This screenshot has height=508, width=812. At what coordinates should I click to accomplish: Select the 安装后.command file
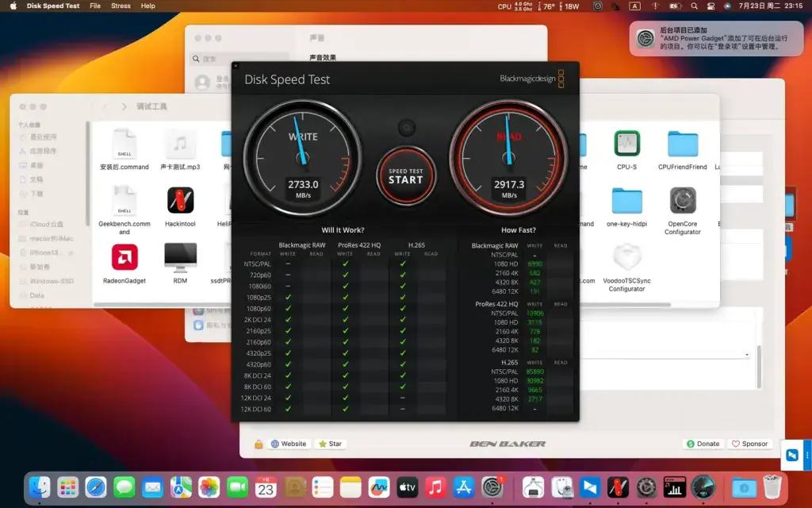pos(124,150)
